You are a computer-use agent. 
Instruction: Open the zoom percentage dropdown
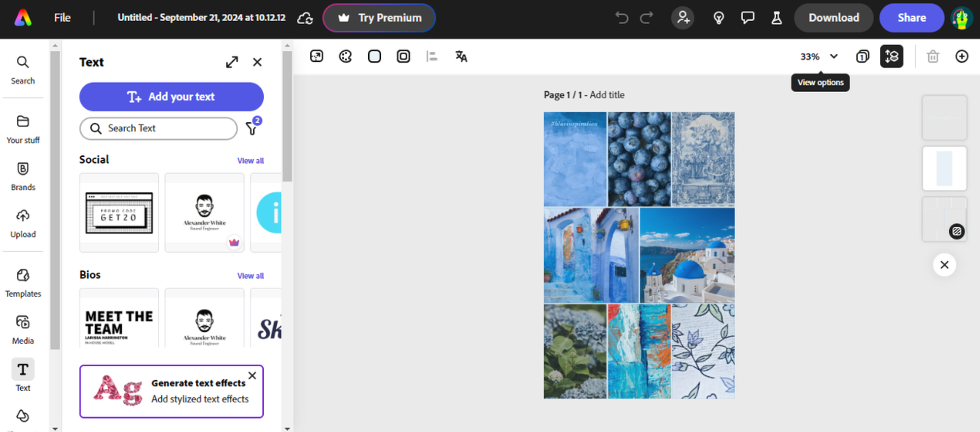(818, 56)
